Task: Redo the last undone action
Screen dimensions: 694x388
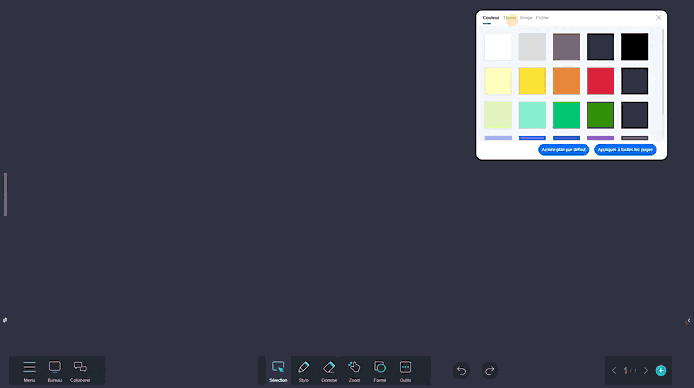Action: [x=490, y=370]
